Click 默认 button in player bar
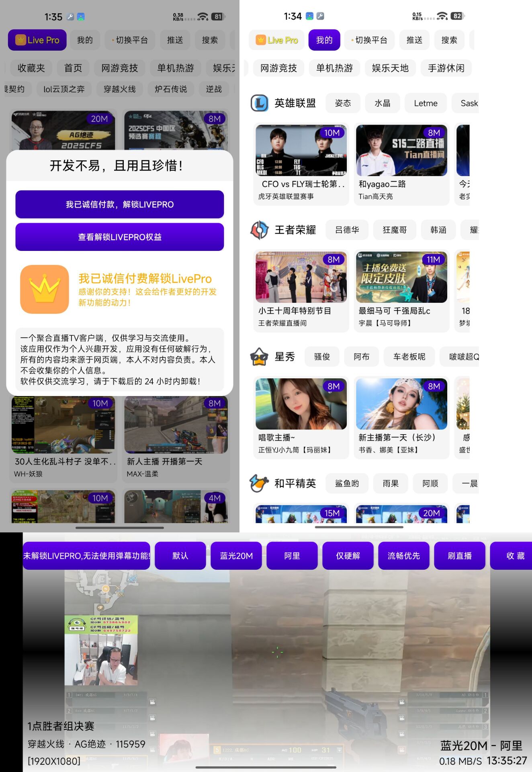The height and width of the screenshot is (772, 532). (x=180, y=556)
